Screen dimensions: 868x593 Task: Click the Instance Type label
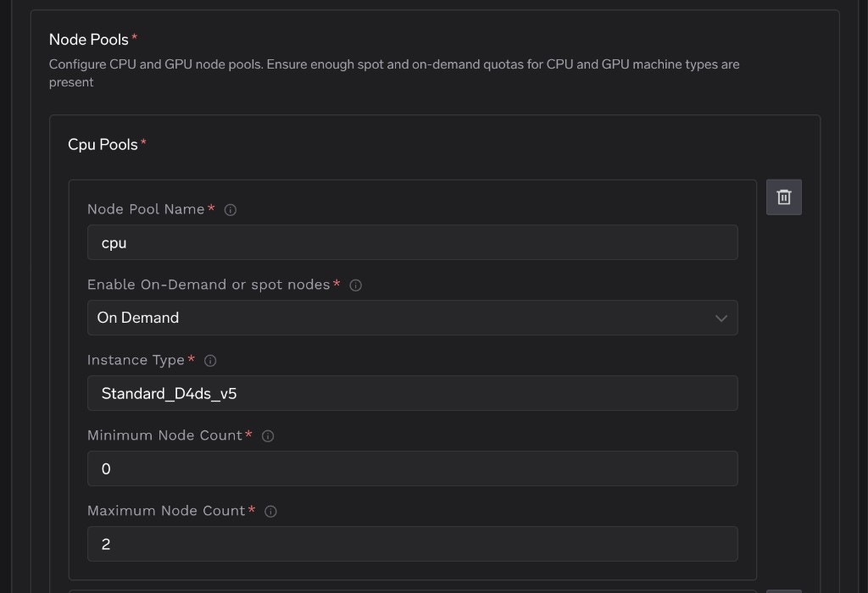tap(137, 360)
